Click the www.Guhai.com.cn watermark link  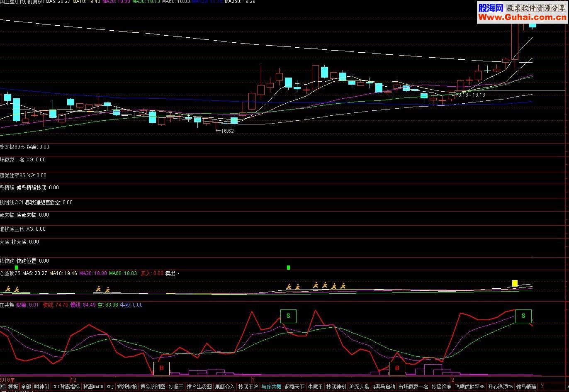523,17
